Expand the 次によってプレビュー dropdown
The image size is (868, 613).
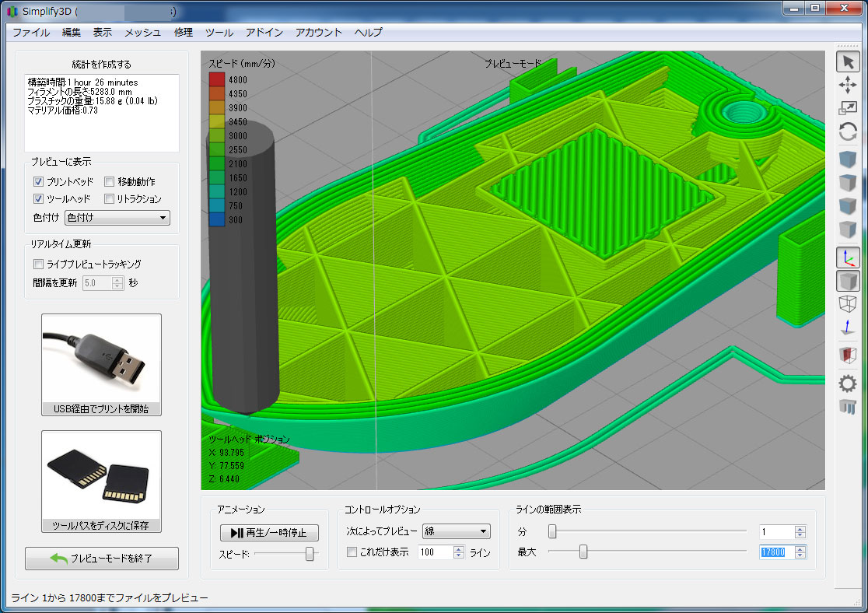click(x=456, y=532)
